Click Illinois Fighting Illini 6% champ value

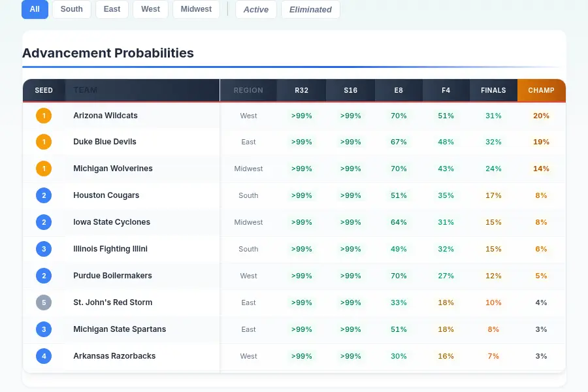541,249
